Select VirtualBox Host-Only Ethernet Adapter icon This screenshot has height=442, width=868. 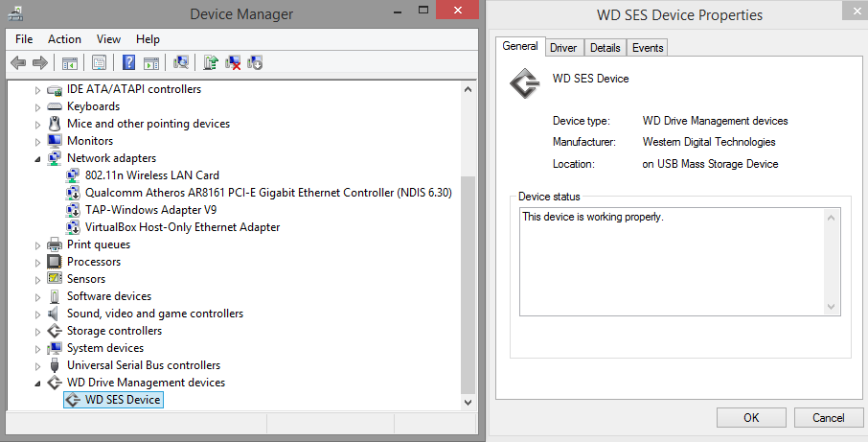click(x=73, y=227)
